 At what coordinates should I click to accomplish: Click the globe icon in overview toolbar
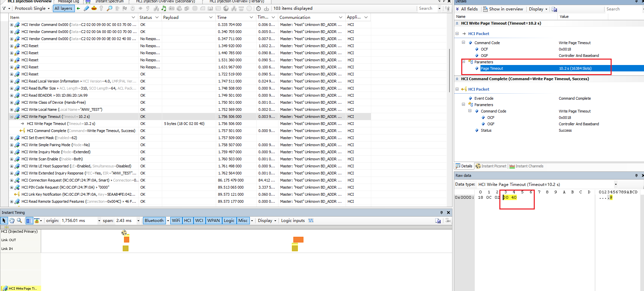pos(226,8)
